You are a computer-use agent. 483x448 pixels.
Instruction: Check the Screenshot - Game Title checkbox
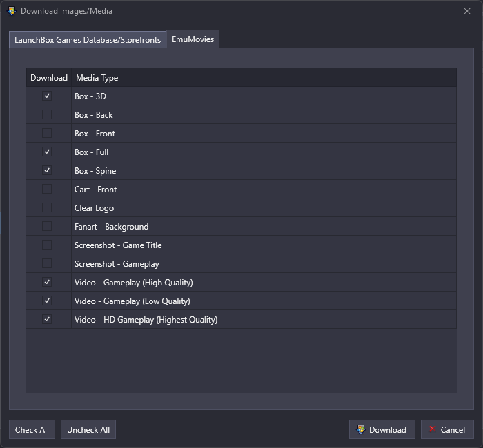coord(47,245)
